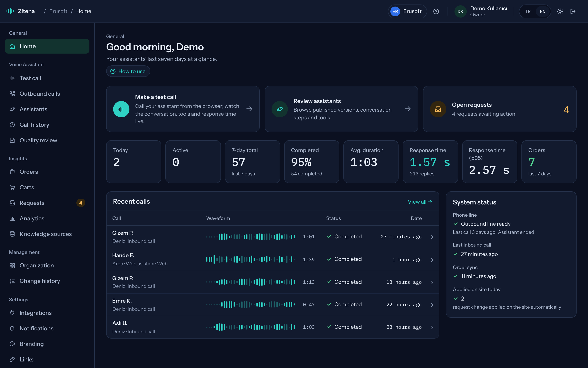Open Demo Kullanıcı user profile

click(x=481, y=11)
